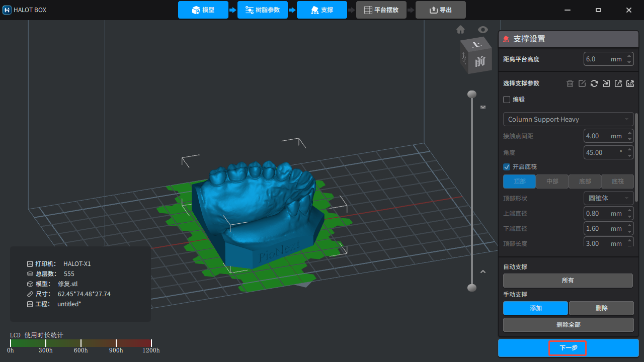Open the 顶部形状 圆锥体 dropdown
This screenshot has height=362, width=644.
(x=609, y=198)
